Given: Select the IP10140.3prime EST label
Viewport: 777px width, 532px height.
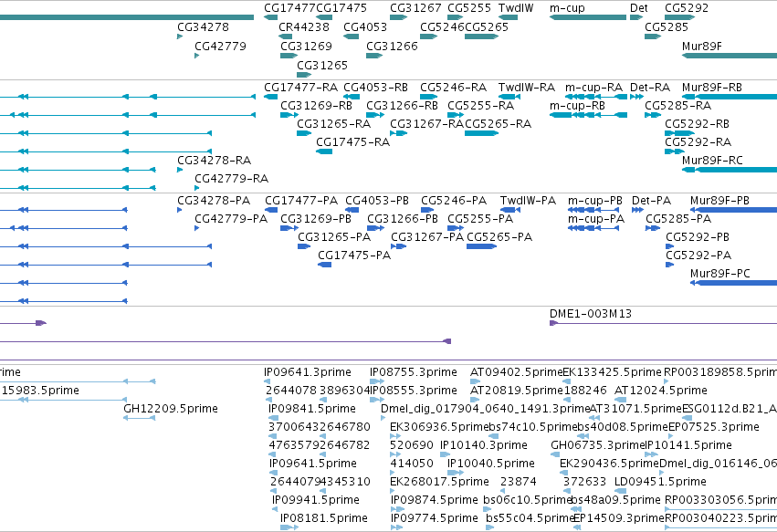Looking at the screenshot, I should coord(484,445).
